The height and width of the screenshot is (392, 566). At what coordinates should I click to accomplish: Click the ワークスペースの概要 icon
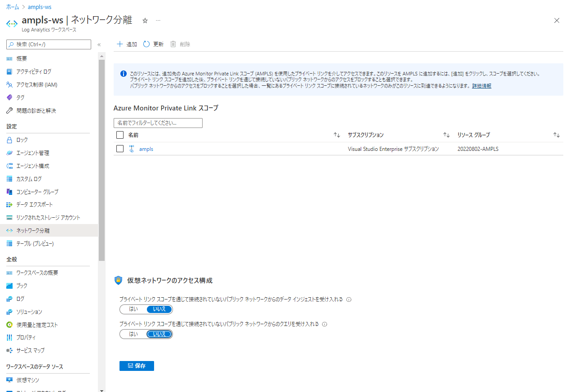tap(9, 273)
